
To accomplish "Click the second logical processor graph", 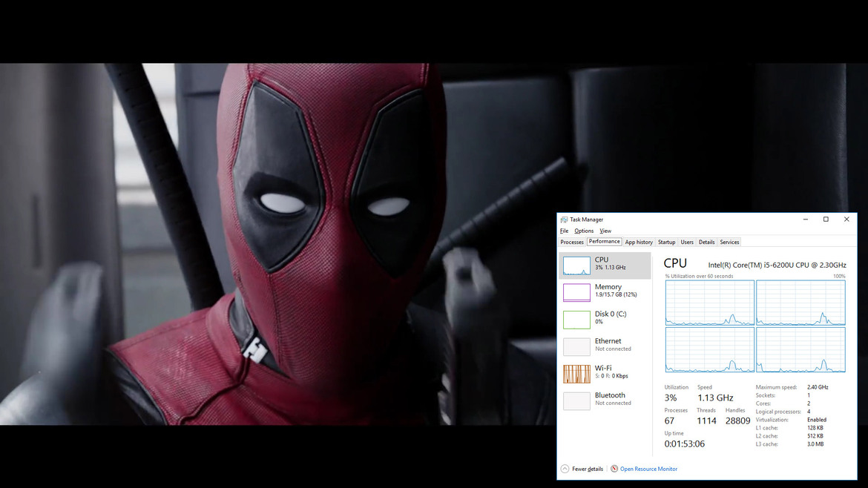I will point(800,303).
